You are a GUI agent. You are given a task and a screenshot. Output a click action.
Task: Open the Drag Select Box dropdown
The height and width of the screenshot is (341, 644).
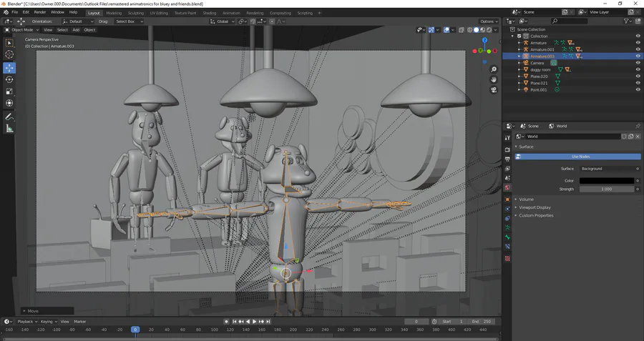129,21
